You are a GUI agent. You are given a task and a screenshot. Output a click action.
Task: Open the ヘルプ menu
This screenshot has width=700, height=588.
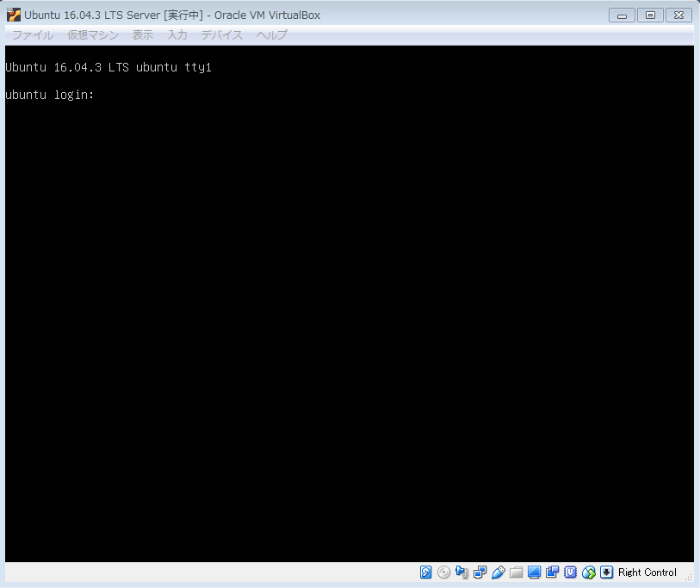point(272,35)
